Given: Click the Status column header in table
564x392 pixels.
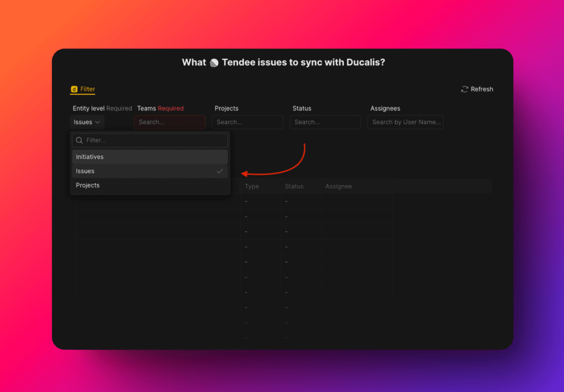Looking at the screenshot, I should coord(294,187).
